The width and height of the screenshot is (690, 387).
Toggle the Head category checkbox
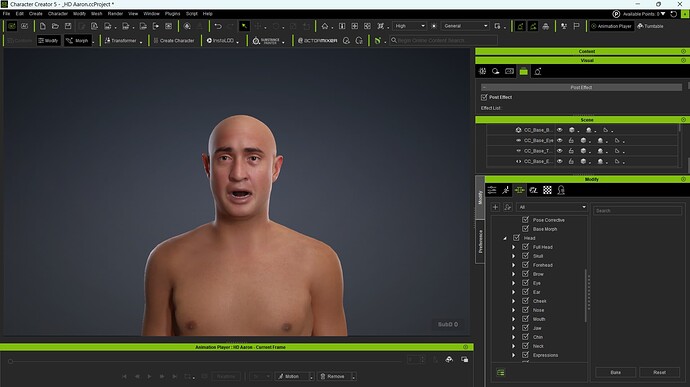[x=517, y=238]
